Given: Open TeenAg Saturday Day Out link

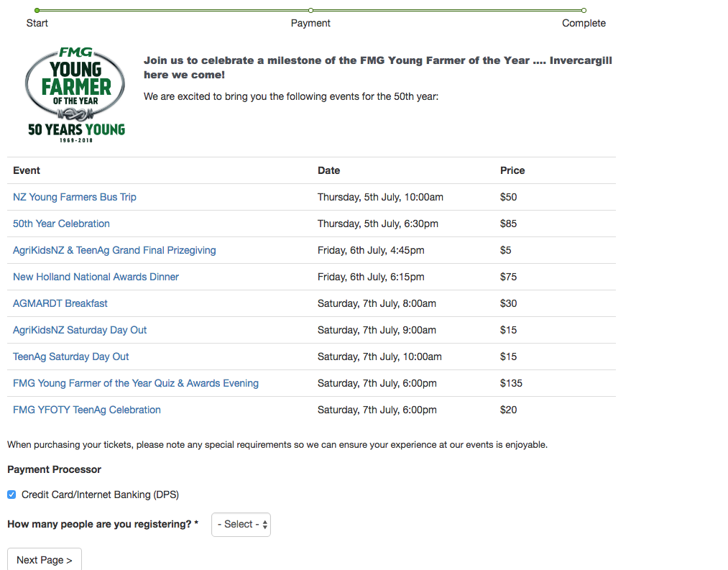Looking at the screenshot, I should coord(71,357).
